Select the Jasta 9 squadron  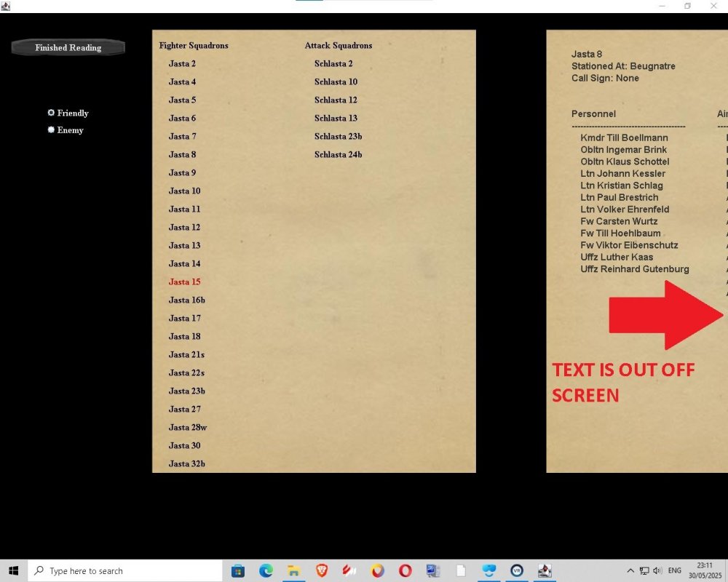click(182, 172)
